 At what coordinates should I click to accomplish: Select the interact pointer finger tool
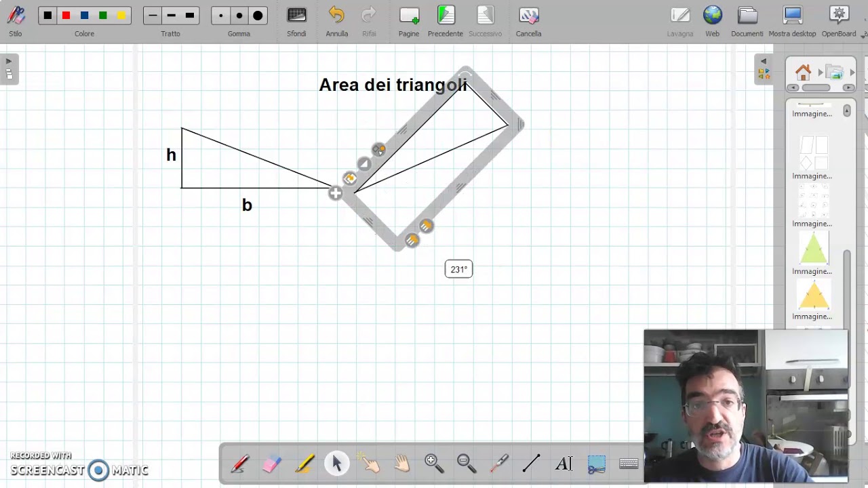click(370, 464)
